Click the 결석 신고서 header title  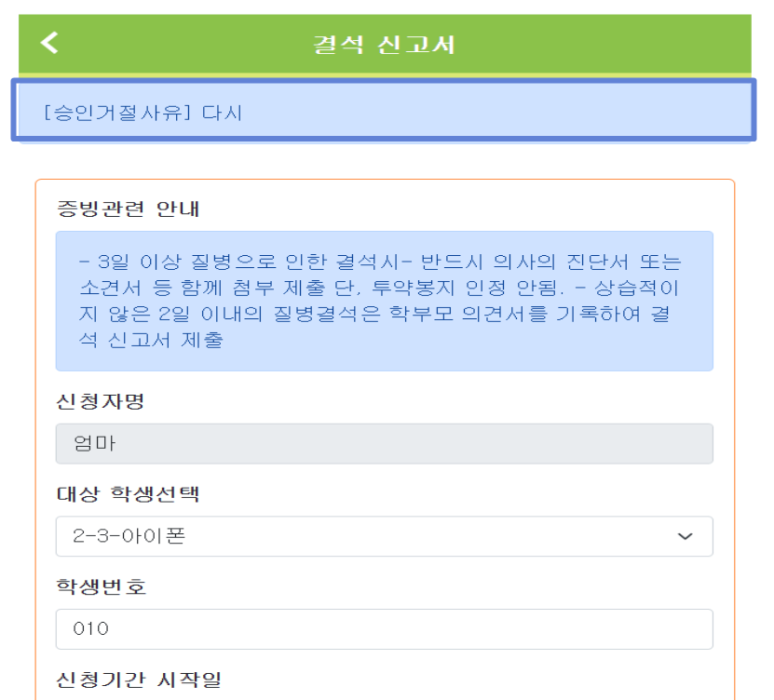click(x=384, y=45)
